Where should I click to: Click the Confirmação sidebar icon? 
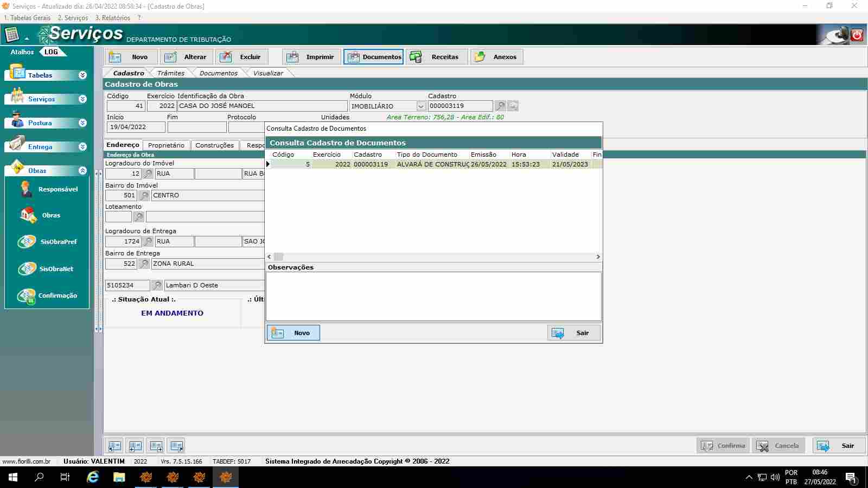click(x=26, y=296)
